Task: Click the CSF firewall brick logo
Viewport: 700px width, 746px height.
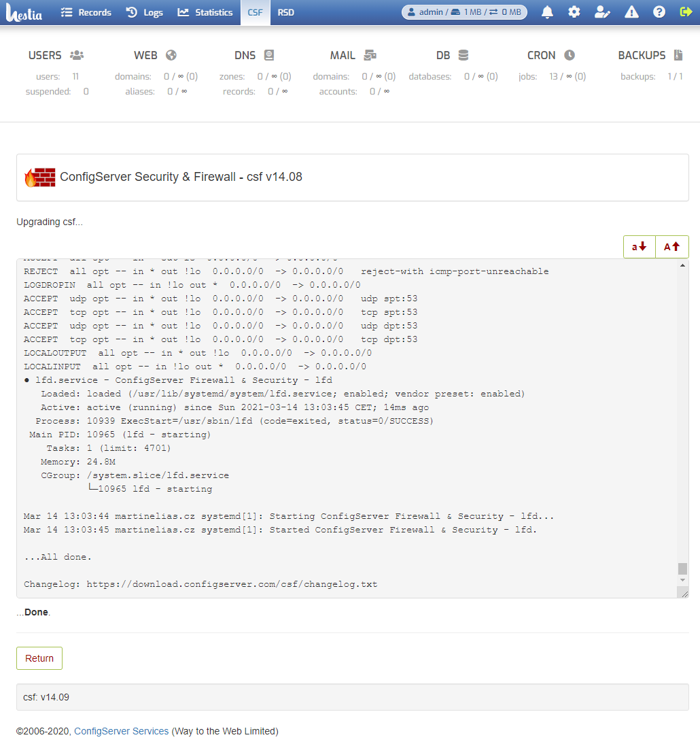Action: click(x=40, y=177)
